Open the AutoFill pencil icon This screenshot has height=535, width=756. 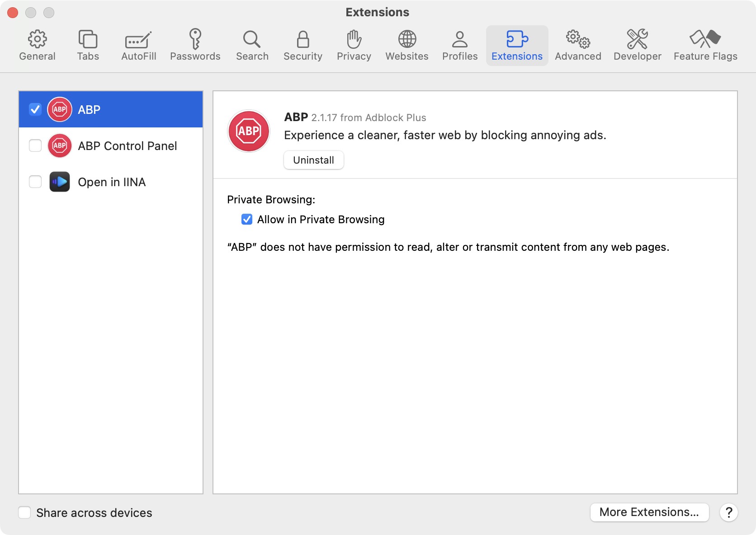point(138,40)
